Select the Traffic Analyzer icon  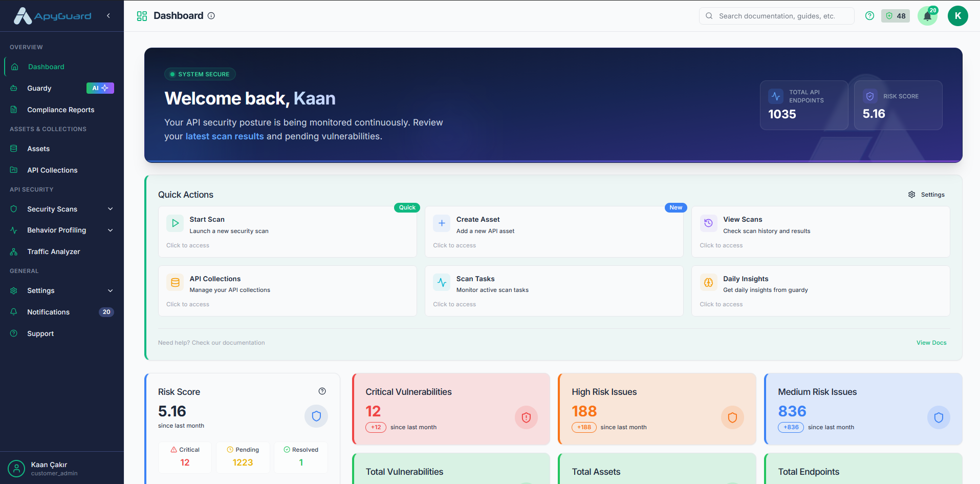point(14,251)
